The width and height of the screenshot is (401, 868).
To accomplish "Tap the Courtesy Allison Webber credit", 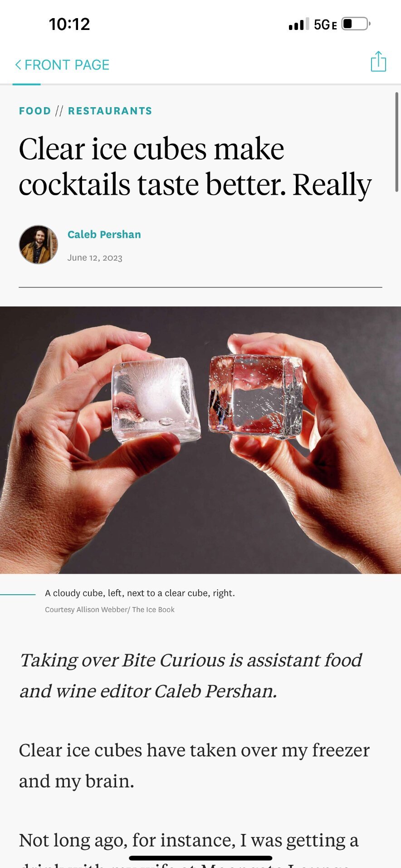I will (110, 610).
